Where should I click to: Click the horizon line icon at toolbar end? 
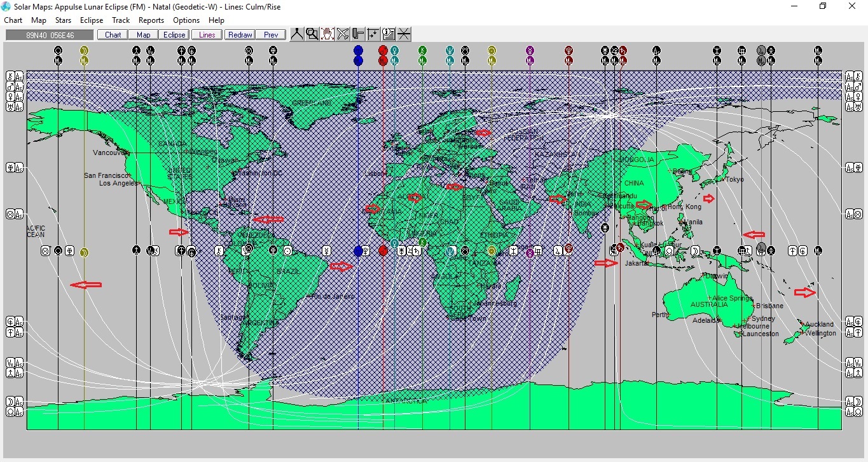[404, 34]
